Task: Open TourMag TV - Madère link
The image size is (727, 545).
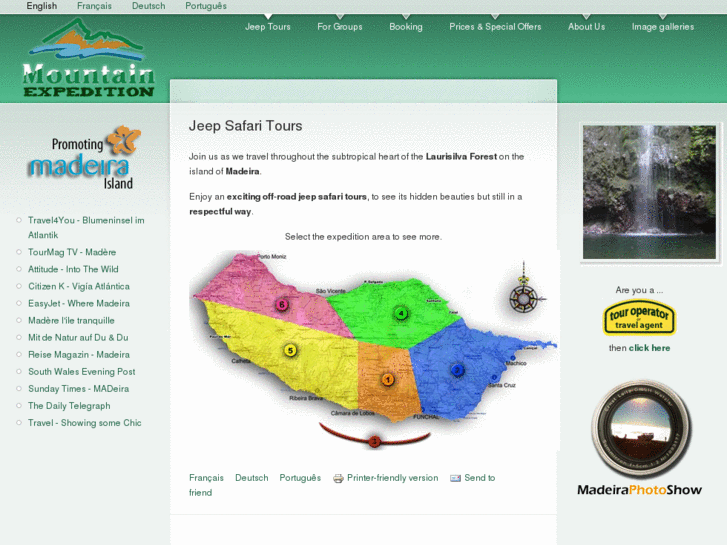Action: click(72, 252)
